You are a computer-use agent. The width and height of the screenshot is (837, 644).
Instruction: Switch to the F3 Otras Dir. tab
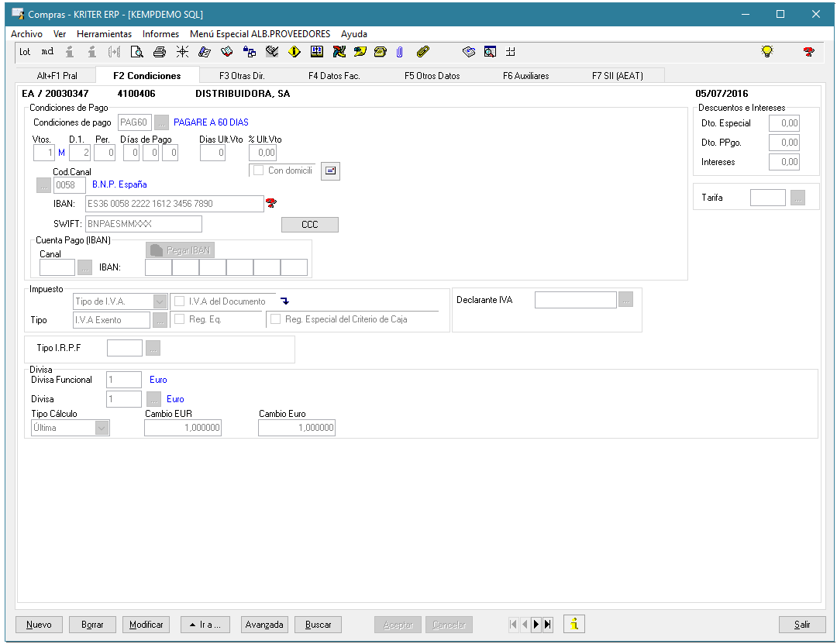coord(242,75)
